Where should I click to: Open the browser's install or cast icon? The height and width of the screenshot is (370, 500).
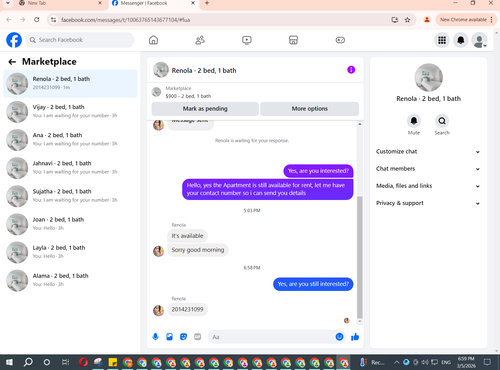pyautogui.click(x=395, y=20)
